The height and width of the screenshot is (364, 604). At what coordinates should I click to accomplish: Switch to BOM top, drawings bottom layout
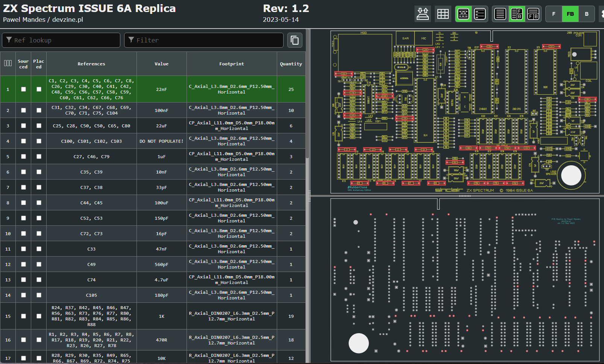533,14
